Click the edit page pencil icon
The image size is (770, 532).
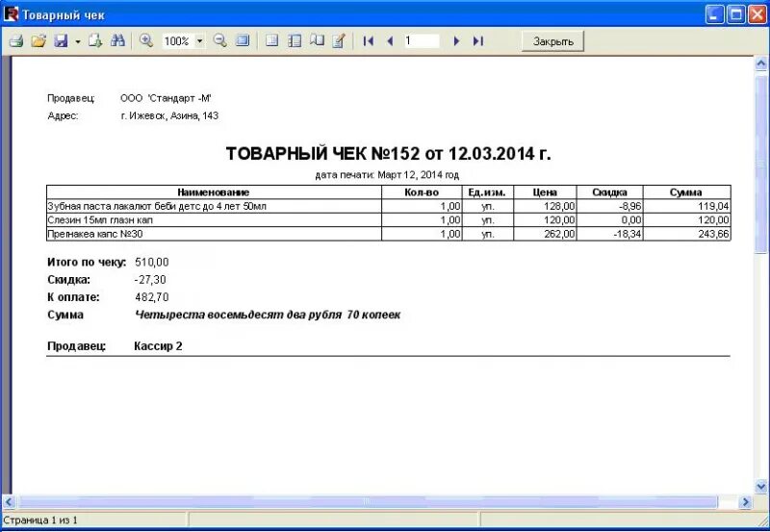click(339, 41)
